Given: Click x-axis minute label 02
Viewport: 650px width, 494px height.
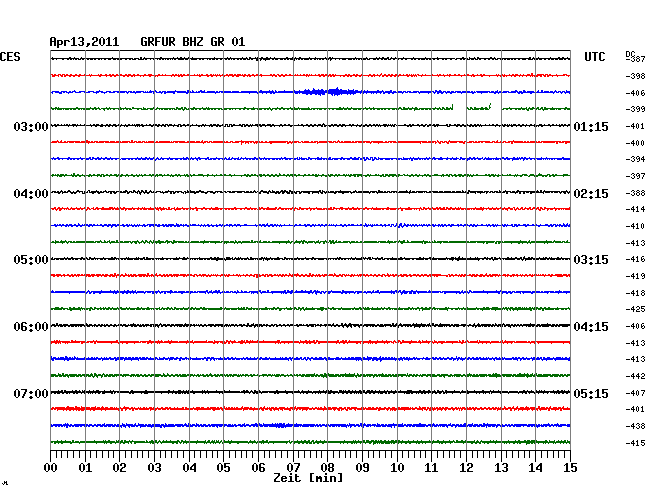Looking at the screenshot, I should [119, 468].
